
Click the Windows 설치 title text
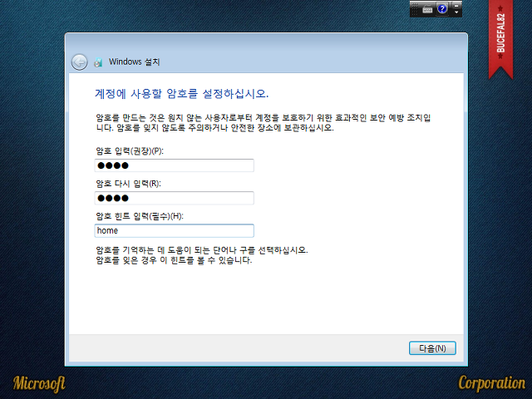pos(134,62)
